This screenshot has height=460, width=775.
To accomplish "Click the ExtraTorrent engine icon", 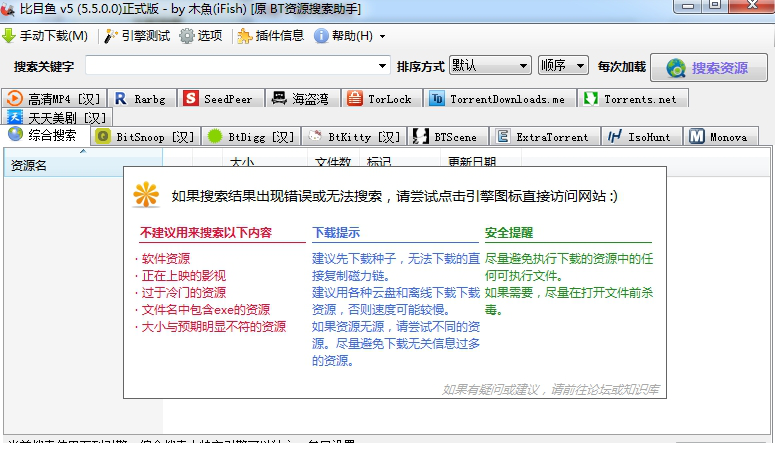I will tap(503, 136).
